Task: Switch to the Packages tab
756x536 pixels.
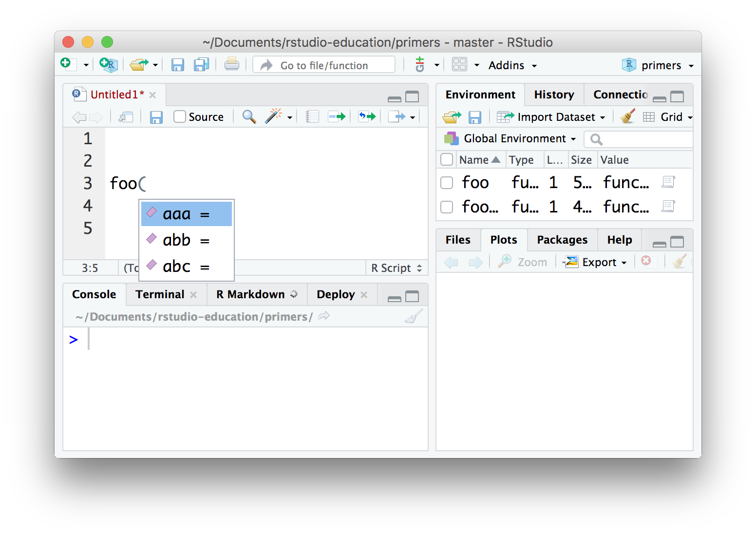Action: (x=562, y=240)
